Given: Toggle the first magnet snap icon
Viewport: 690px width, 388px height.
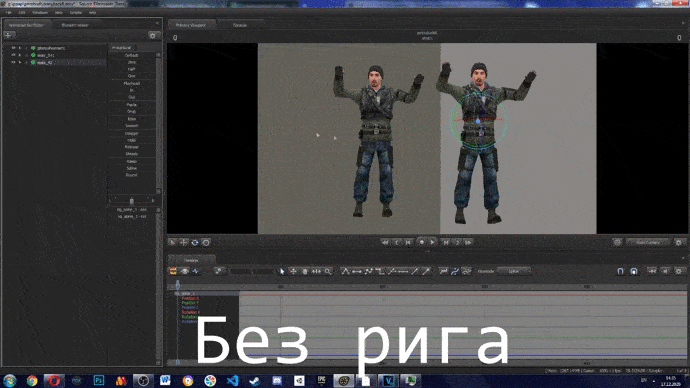Looking at the screenshot, I should 620,271.
